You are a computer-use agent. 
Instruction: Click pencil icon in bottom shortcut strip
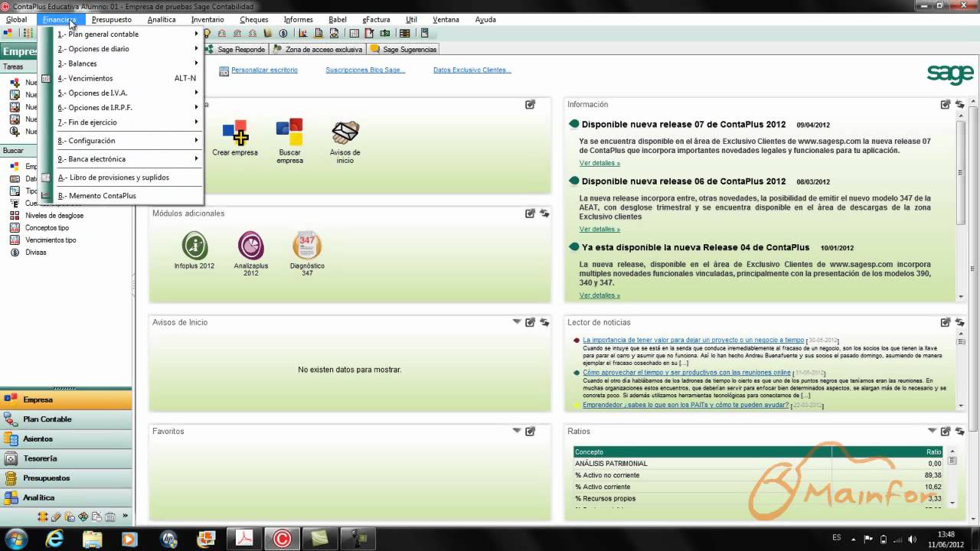click(56, 517)
